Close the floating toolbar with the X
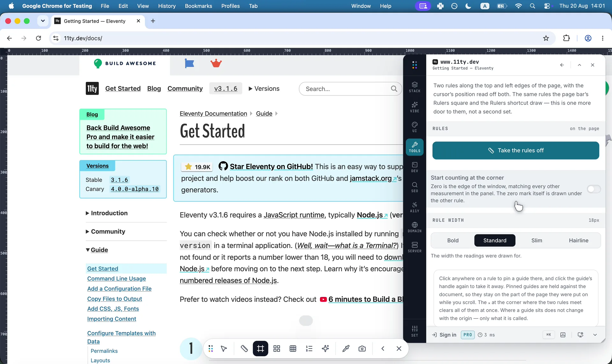 click(399, 349)
